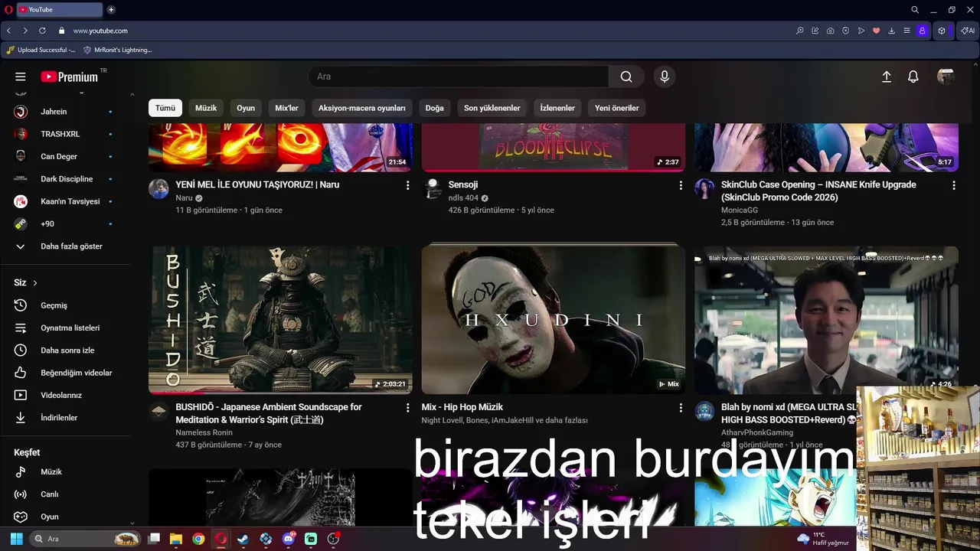Select the Müzik filter chip
Viewport: 980px width, 551px height.
(x=206, y=108)
